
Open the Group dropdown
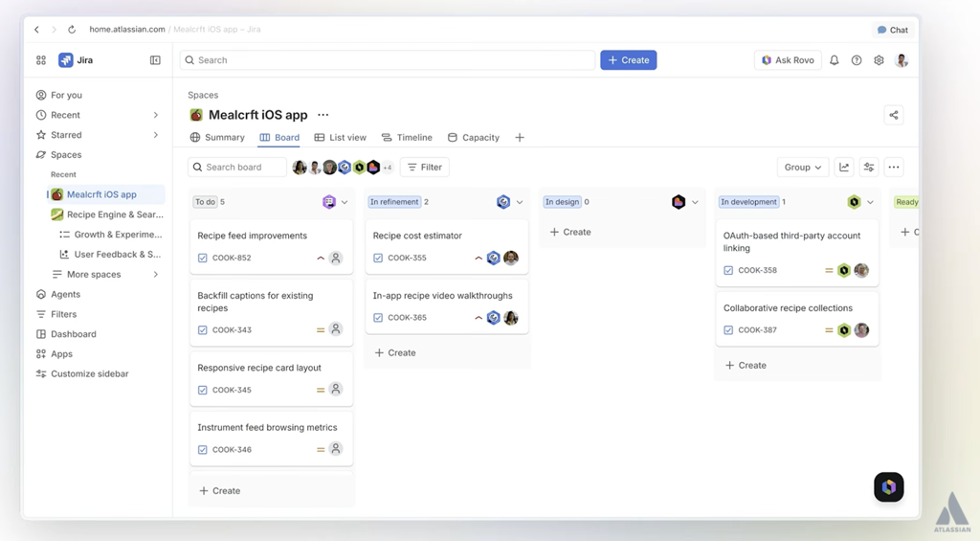(803, 167)
